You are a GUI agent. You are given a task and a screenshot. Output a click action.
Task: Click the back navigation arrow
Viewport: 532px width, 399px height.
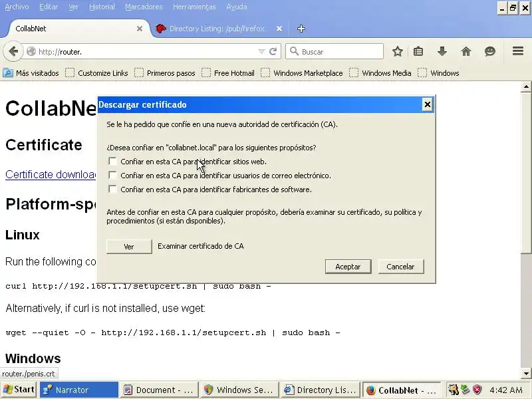(13, 52)
